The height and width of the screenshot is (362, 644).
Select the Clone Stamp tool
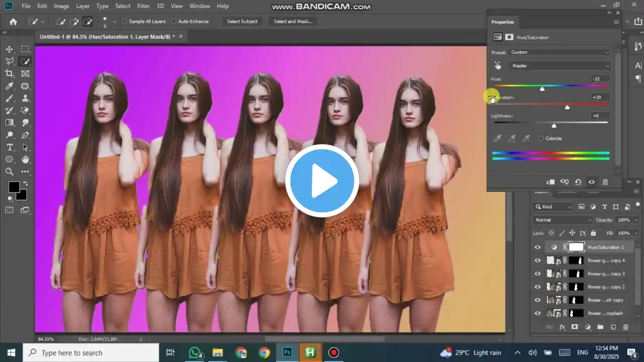coord(25,99)
